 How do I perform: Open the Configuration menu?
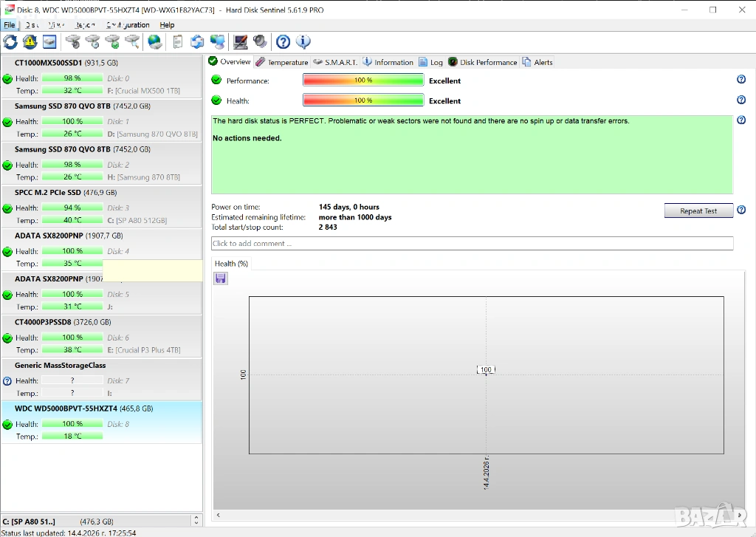point(128,25)
